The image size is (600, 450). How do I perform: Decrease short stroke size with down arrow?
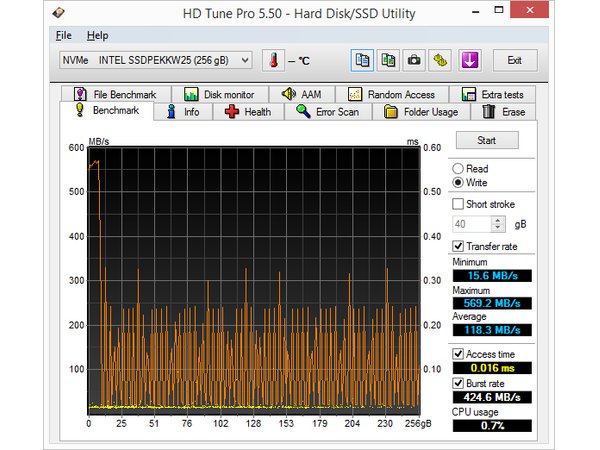(498, 228)
